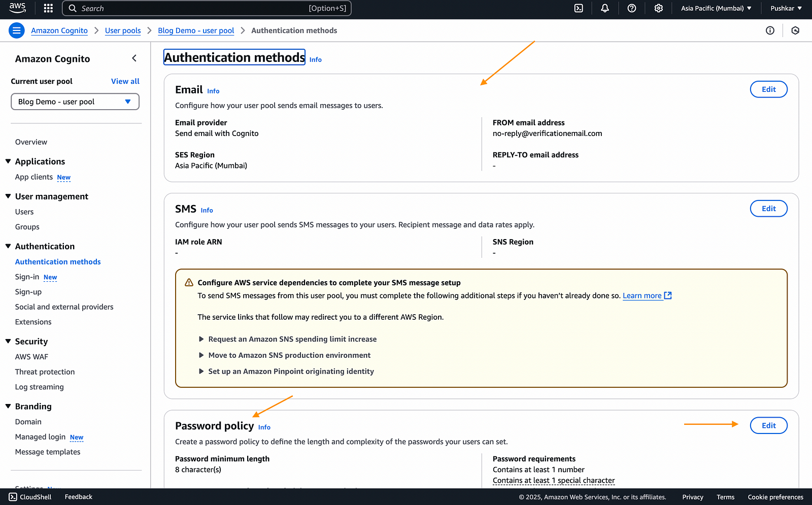Collapse the Amazon Cognito side navigation
Viewport: 812px width, 505px height.
pyautogui.click(x=134, y=58)
